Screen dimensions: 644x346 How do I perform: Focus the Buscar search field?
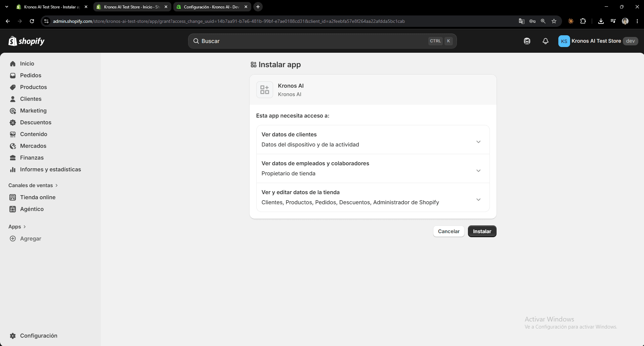pos(322,41)
